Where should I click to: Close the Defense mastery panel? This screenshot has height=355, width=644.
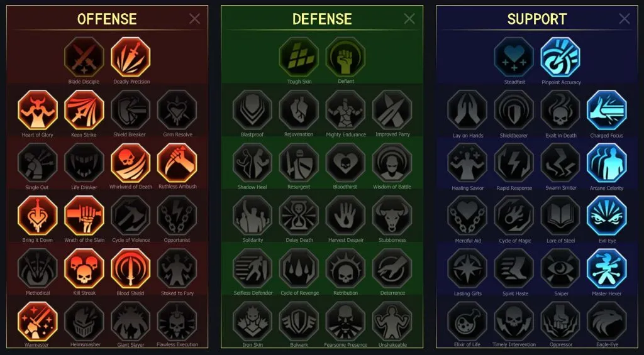pos(409,18)
